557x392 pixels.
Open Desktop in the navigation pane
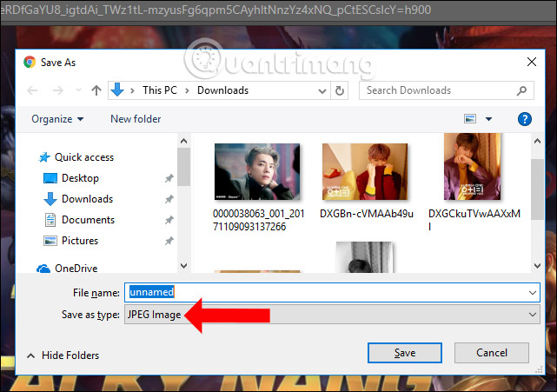(x=71, y=177)
